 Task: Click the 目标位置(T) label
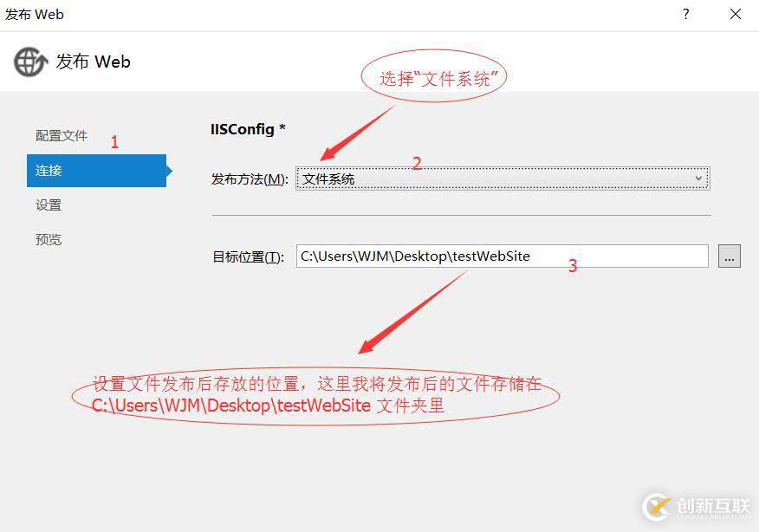click(249, 256)
